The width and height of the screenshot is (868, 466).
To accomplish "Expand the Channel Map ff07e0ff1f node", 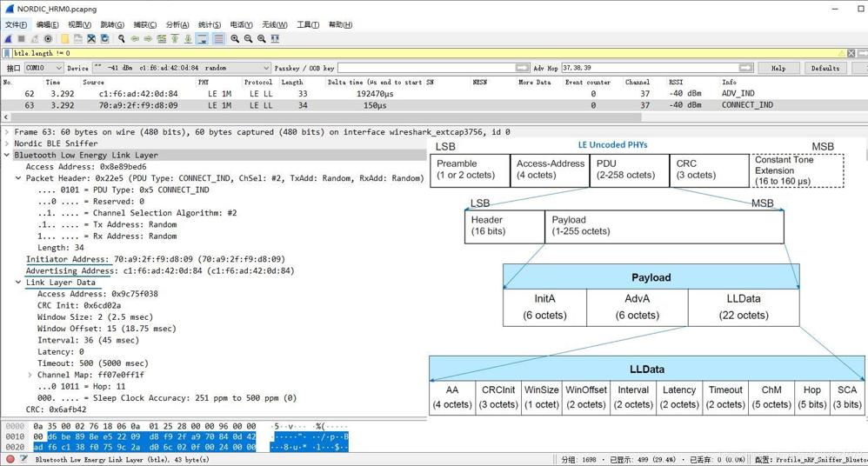I will point(30,375).
